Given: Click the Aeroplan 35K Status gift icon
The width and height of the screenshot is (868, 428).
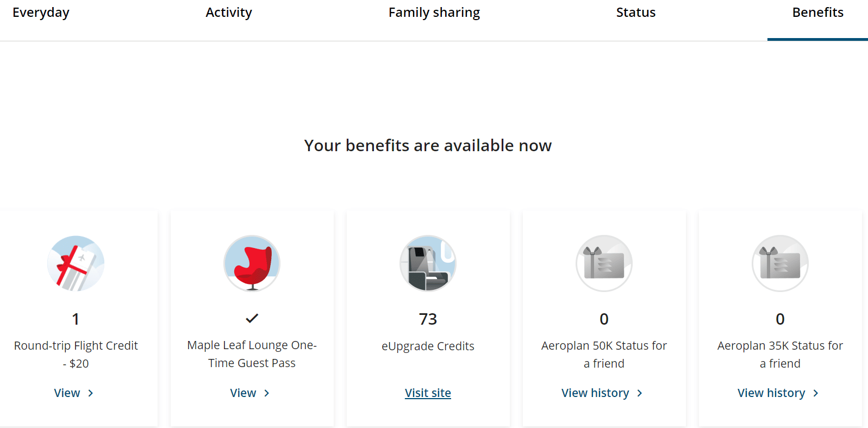Looking at the screenshot, I should click(x=780, y=264).
